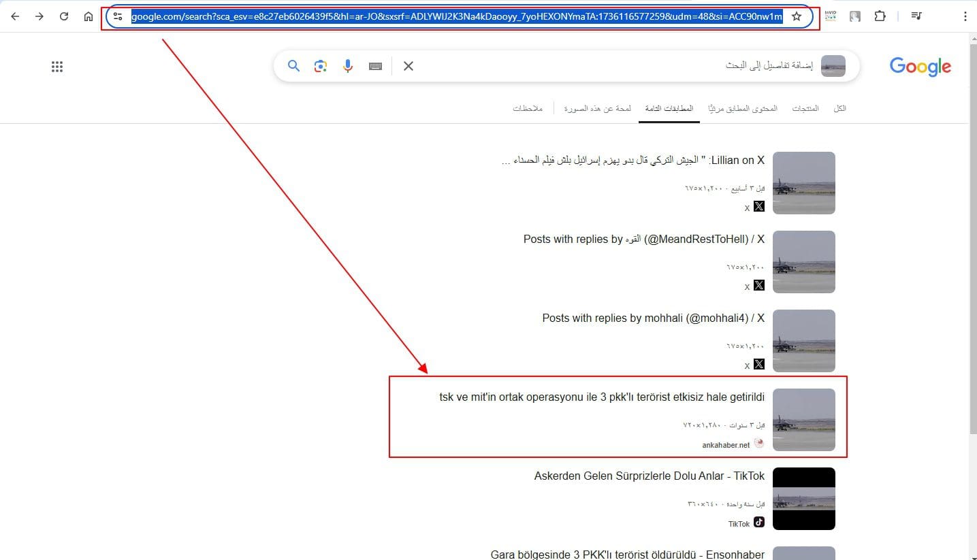This screenshot has width=977, height=560.
Task: Go to browser home page icon
Action: coord(89,16)
